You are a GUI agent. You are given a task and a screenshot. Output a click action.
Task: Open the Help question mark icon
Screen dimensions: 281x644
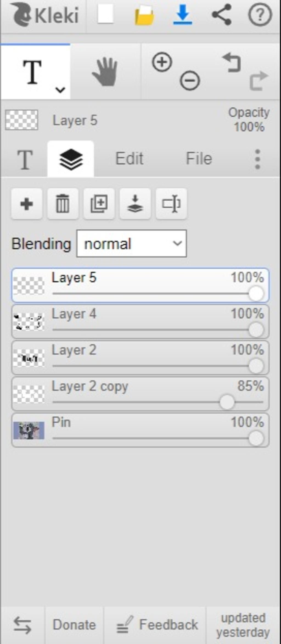pos(260,15)
